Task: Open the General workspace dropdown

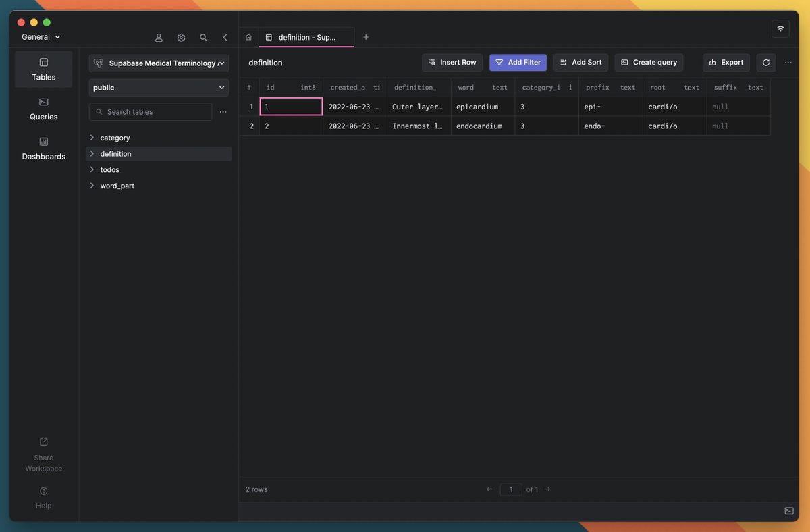Action: (41, 37)
